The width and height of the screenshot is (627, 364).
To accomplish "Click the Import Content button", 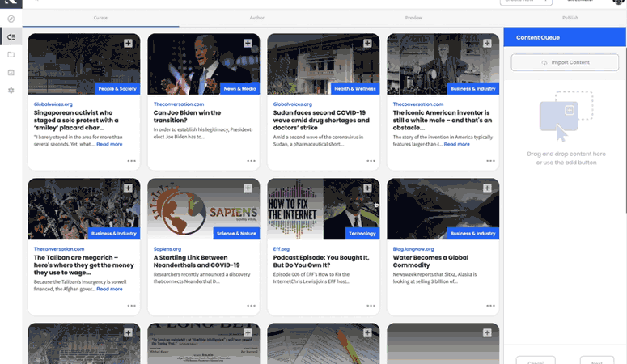I will (x=565, y=62).
